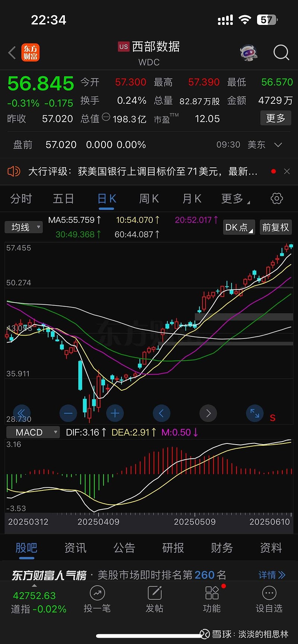The image size is (298, 644).
Task: Tap 设自选 to add to watchlist
Action: tap(269, 599)
